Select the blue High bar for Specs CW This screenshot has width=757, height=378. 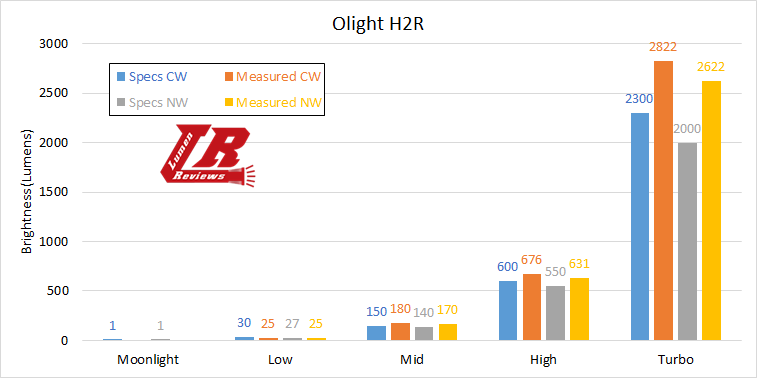(507, 310)
